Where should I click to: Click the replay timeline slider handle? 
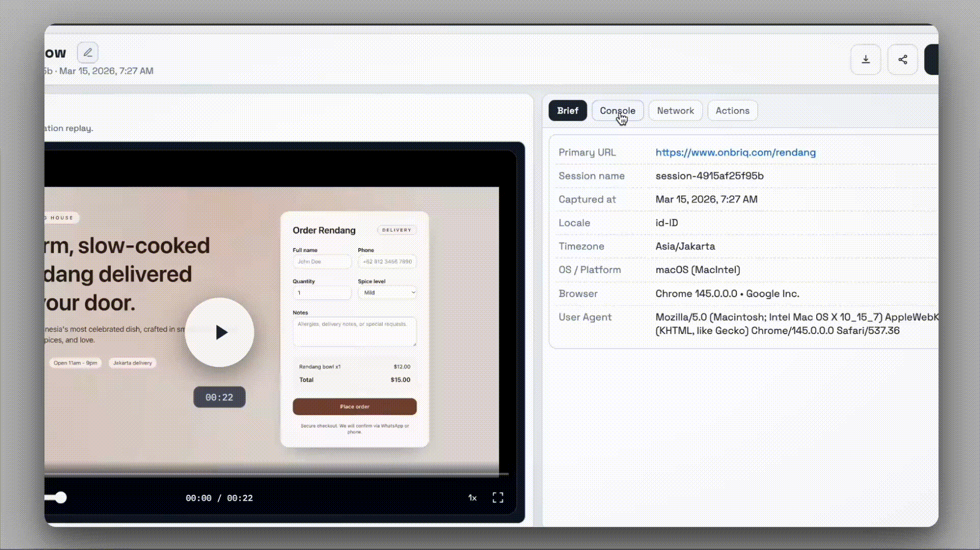(61, 498)
